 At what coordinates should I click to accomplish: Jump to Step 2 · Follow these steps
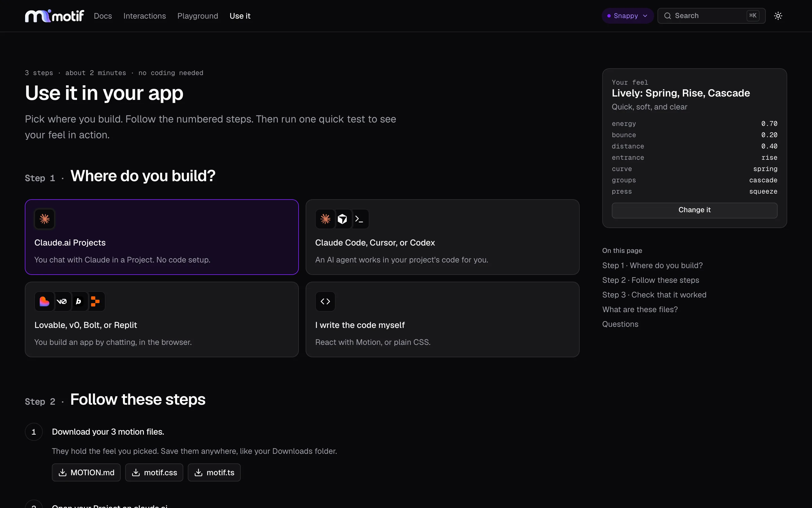[650, 280]
